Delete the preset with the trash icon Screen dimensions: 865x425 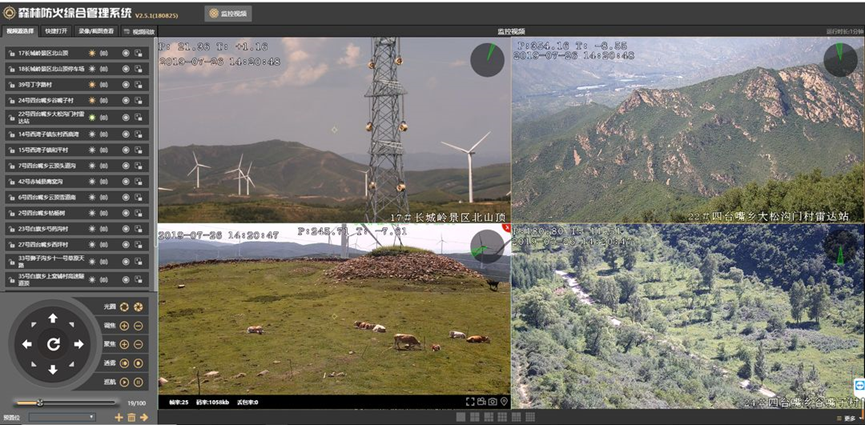pos(131,416)
